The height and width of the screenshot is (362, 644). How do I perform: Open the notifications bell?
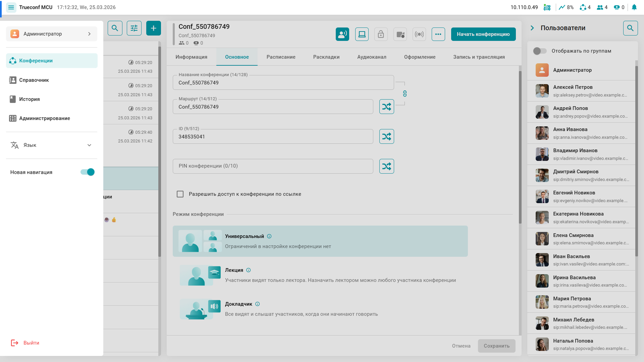click(634, 7)
